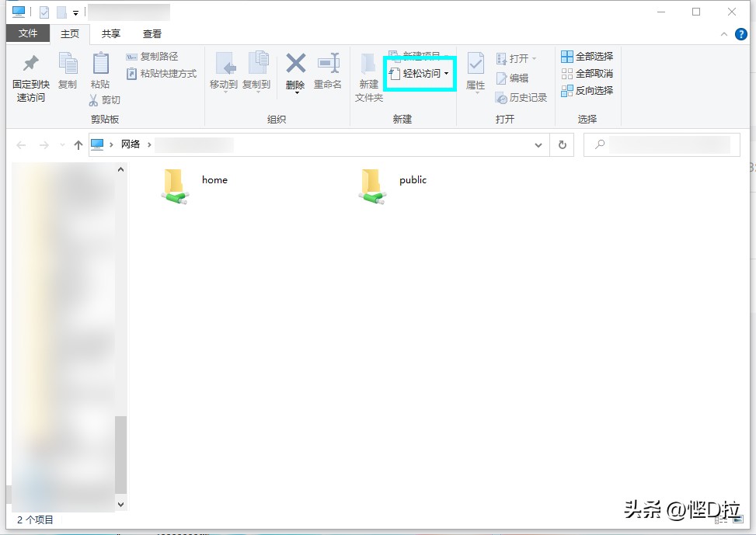Click the Properties (属性) checkmark icon
Viewport: 756px width, 535px height.
point(476,64)
